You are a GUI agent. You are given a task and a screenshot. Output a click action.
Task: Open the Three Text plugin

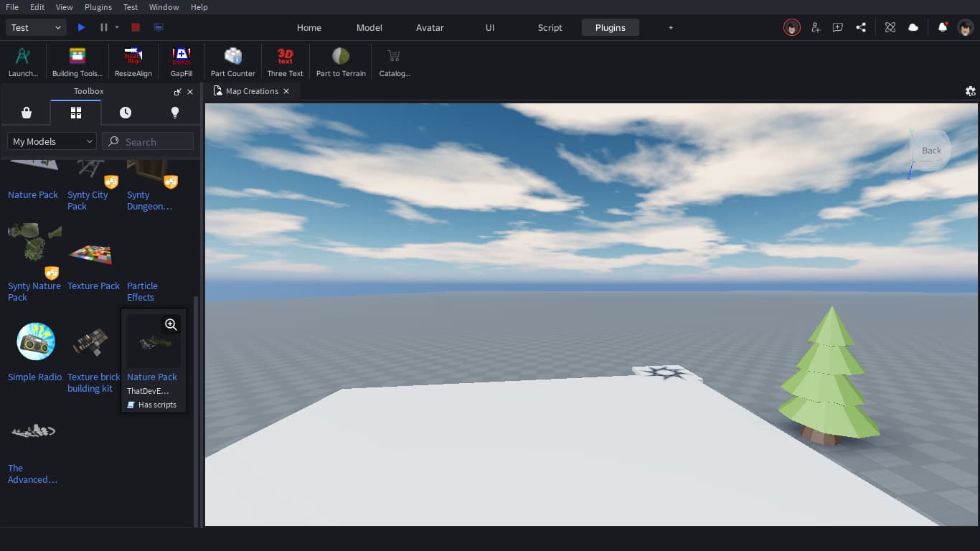[x=286, y=62]
